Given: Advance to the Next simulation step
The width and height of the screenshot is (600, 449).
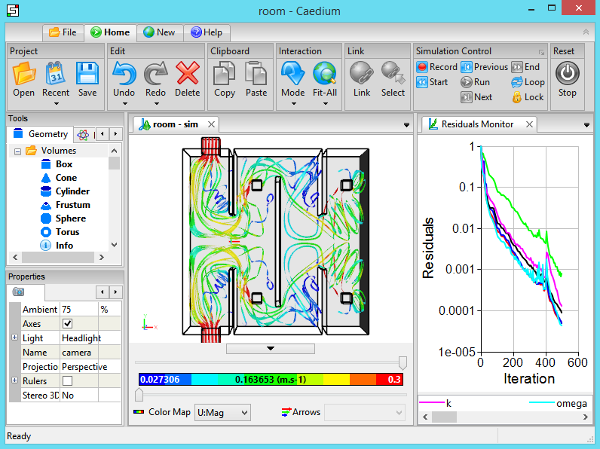Looking at the screenshot, I should pos(476,97).
